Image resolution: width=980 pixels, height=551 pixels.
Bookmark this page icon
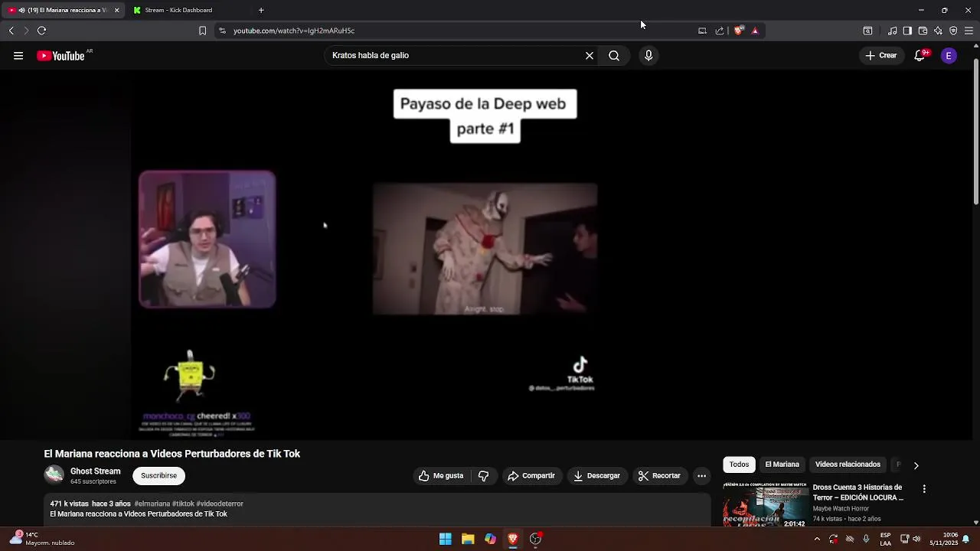[202, 31]
